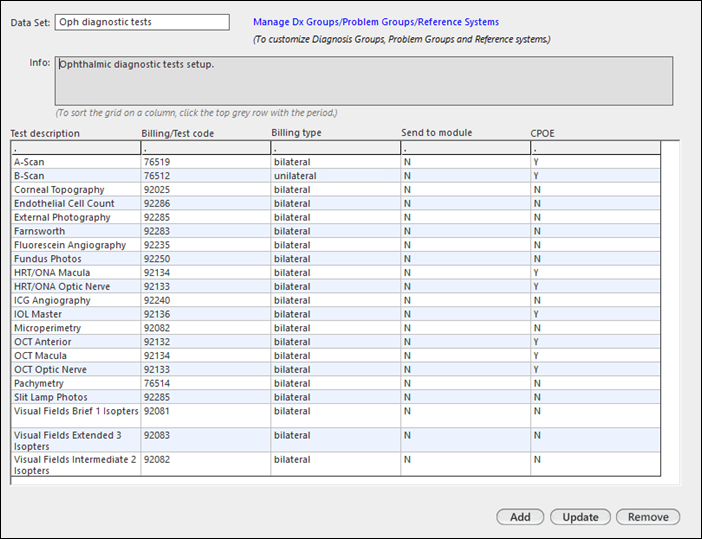Image resolution: width=702 pixels, height=539 pixels.
Task: Click Send to module value for Pachymetry
Action: [x=466, y=384]
